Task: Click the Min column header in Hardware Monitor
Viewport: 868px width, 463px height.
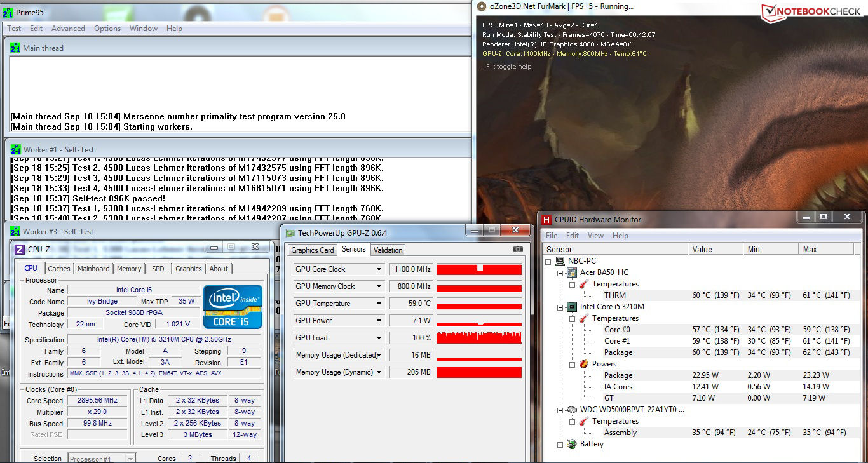Action: [771, 250]
